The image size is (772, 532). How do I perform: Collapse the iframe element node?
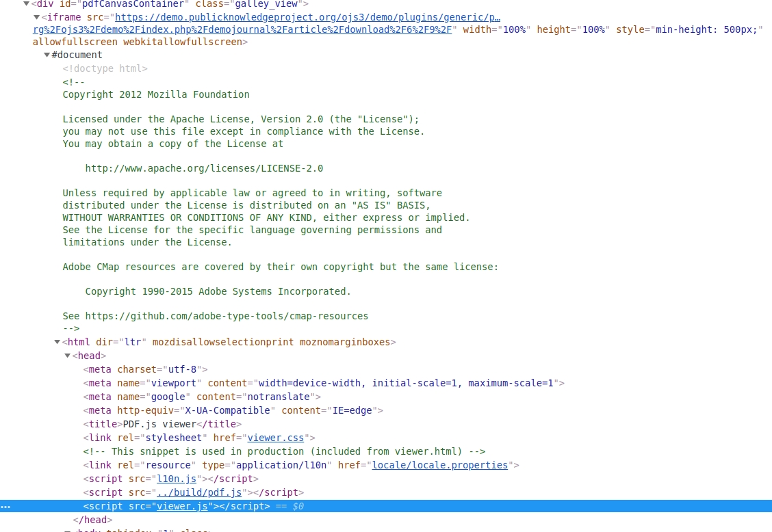[37, 17]
